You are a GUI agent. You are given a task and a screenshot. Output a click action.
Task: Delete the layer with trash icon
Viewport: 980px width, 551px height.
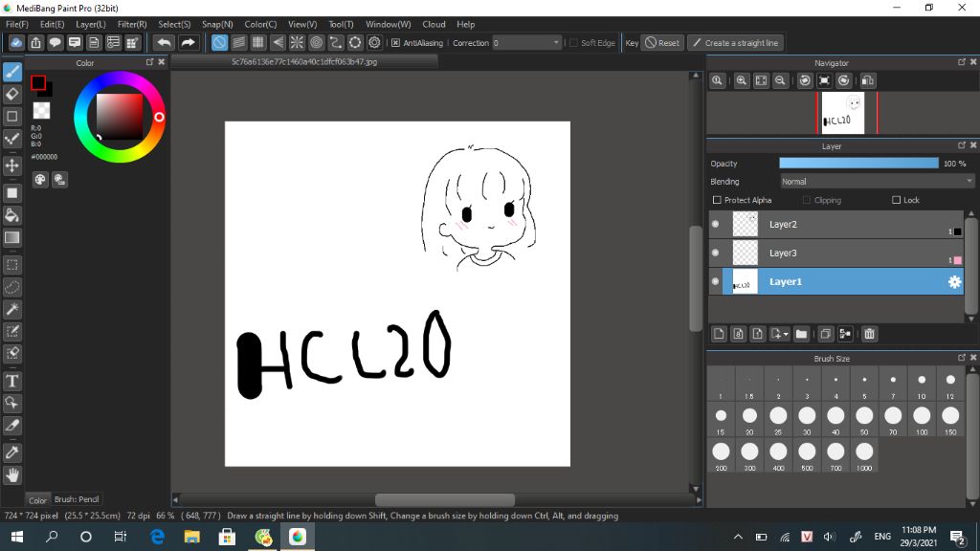tap(869, 334)
